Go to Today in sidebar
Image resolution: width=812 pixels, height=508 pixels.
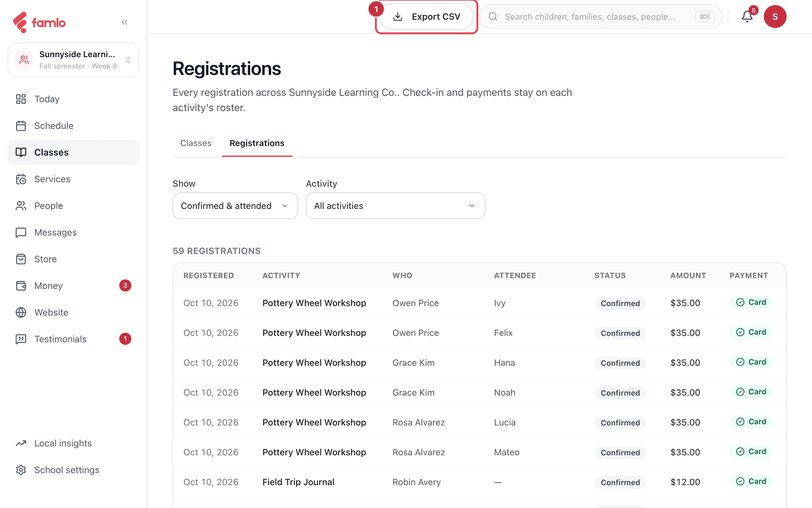pos(73,99)
